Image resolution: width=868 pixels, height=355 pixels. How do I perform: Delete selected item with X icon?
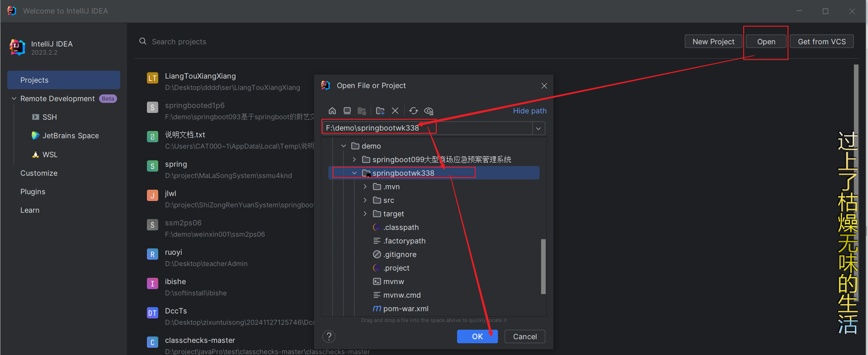coord(395,111)
